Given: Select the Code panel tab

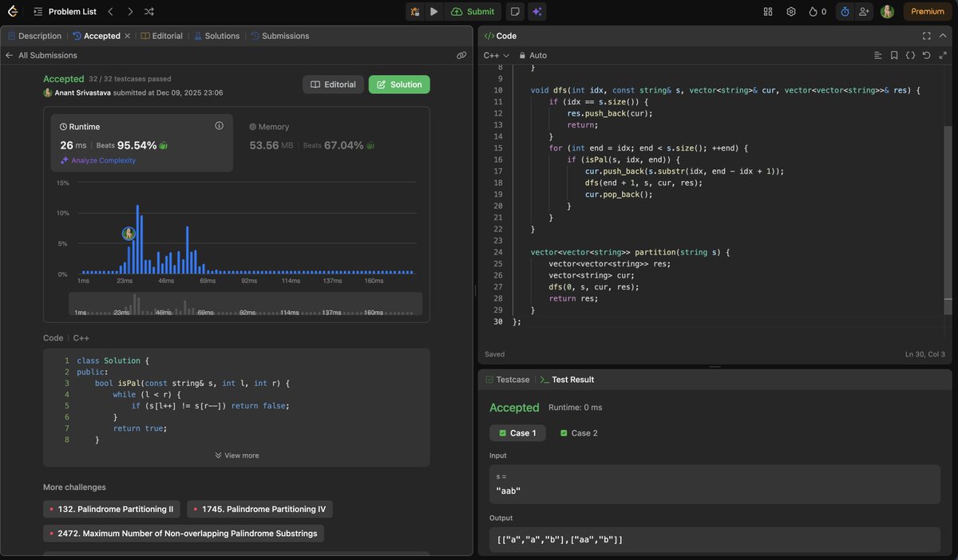Looking at the screenshot, I should (x=501, y=36).
